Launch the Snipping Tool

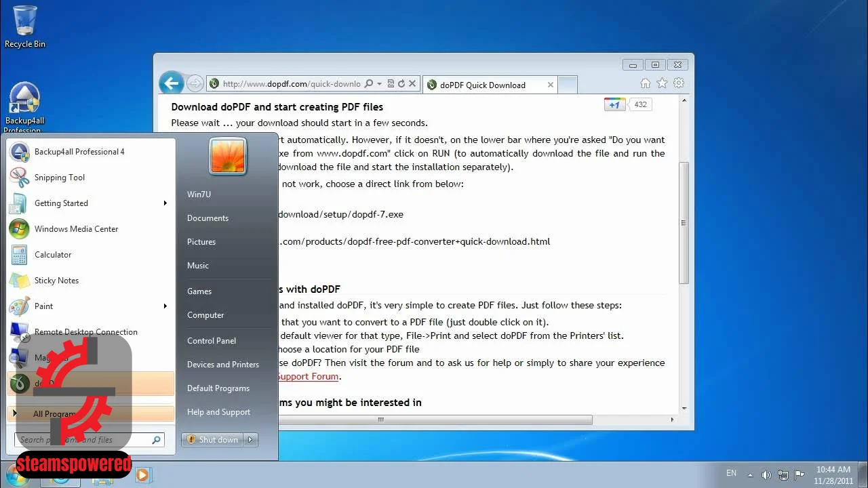[90, 178]
